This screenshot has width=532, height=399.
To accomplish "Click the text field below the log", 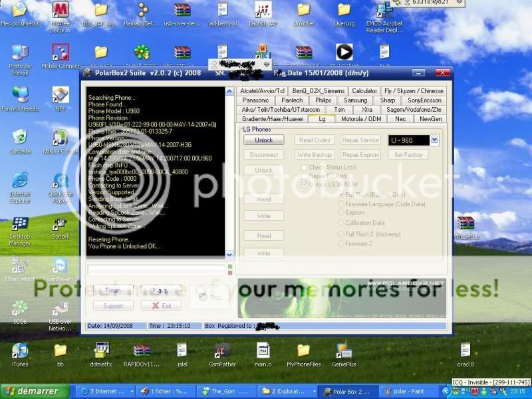I will click(156, 269).
